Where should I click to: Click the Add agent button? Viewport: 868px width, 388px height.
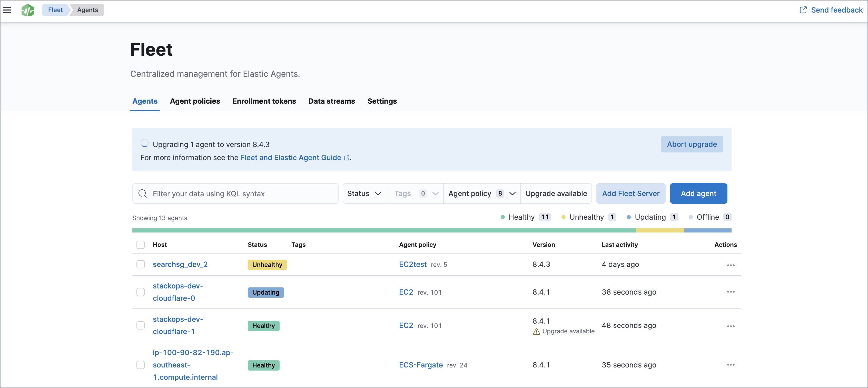(698, 193)
